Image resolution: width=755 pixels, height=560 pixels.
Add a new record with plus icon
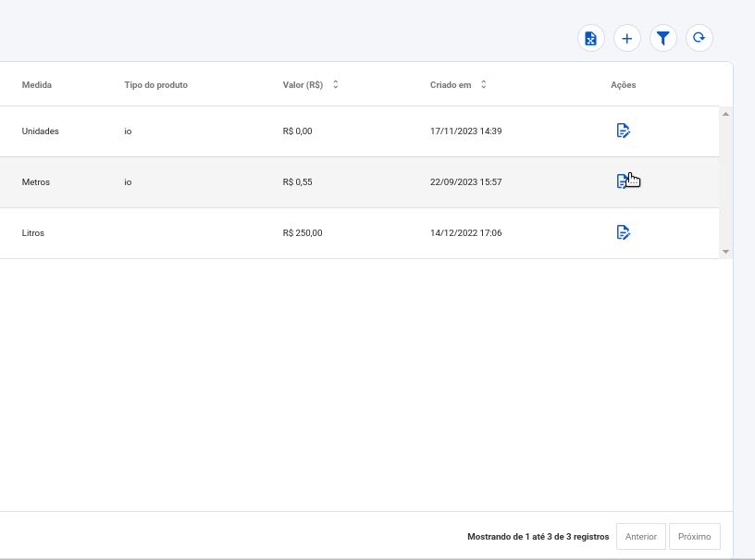626,38
